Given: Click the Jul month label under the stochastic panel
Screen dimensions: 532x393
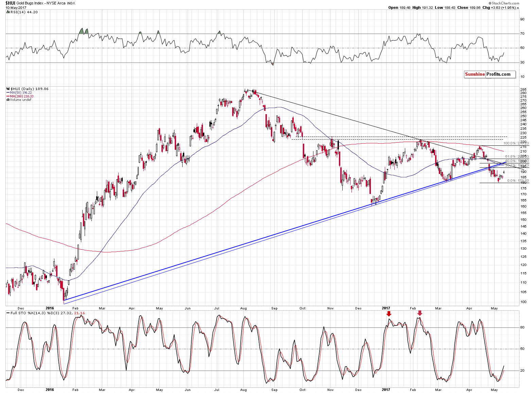Looking at the screenshot, I should [x=217, y=390].
